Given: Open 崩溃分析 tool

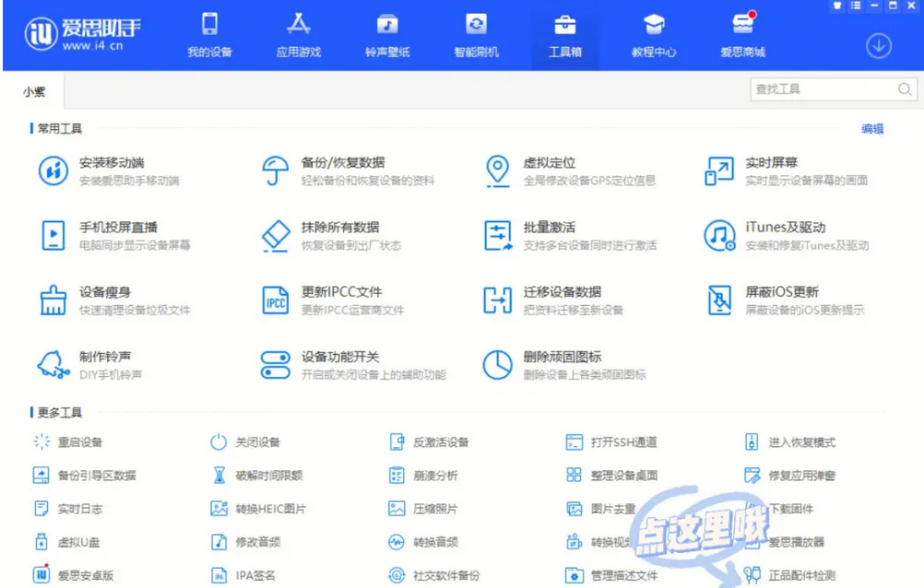Looking at the screenshot, I should point(423,476).
